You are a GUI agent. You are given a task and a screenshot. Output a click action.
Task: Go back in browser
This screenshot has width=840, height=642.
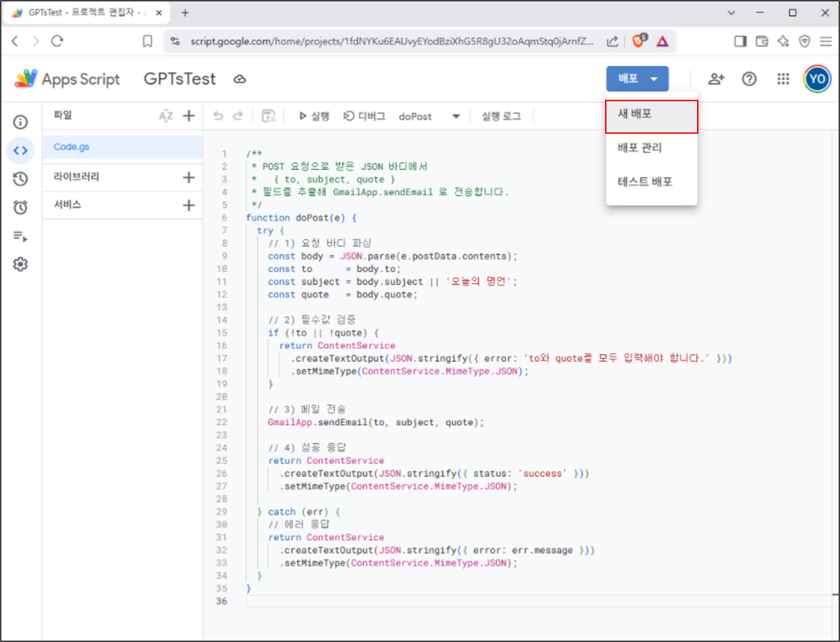pyautogui.click(x=15, y=41)
